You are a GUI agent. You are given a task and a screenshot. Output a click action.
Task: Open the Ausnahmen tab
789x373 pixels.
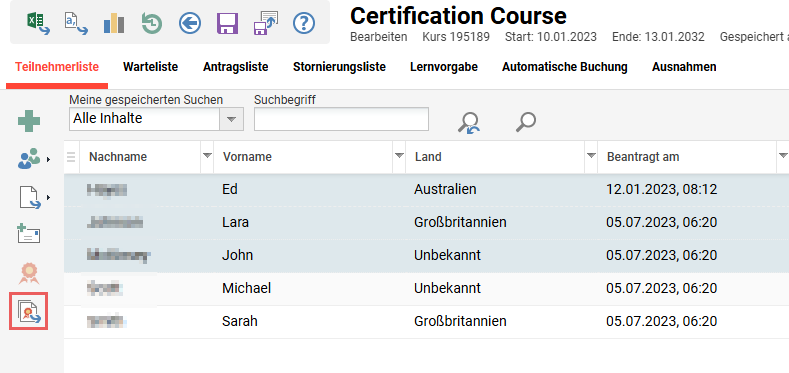[684, 67]
